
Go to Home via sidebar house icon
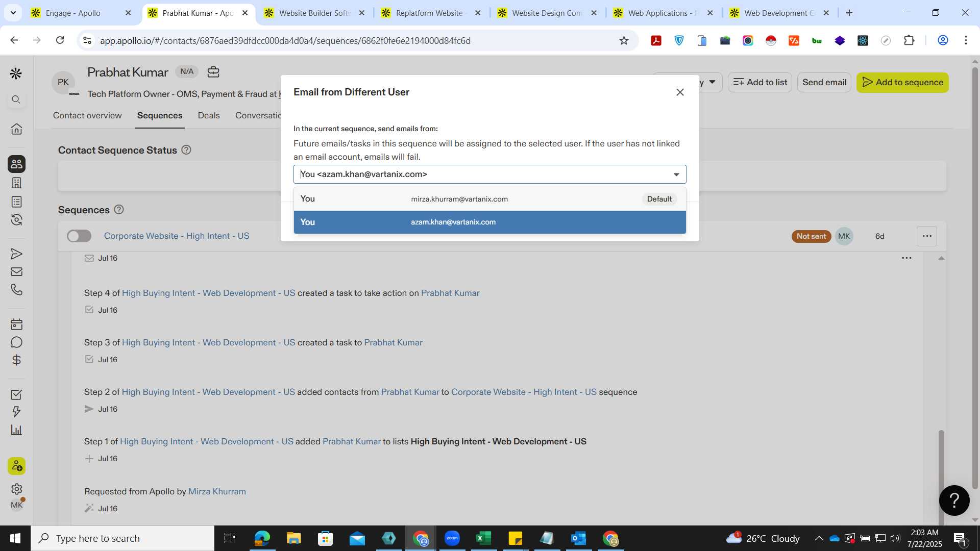[x=16, y=129]
